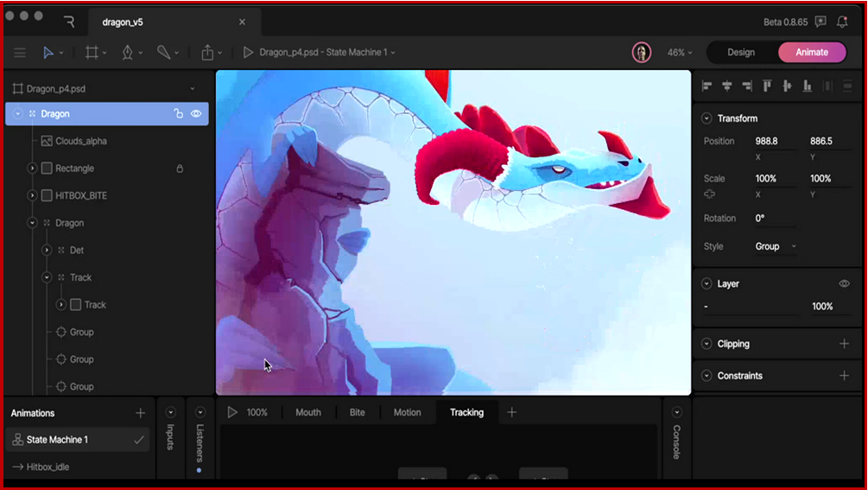Open the Style Group dropdown
Image resolution: width=868 pixels, height=490 pixels.
[775, 246]
